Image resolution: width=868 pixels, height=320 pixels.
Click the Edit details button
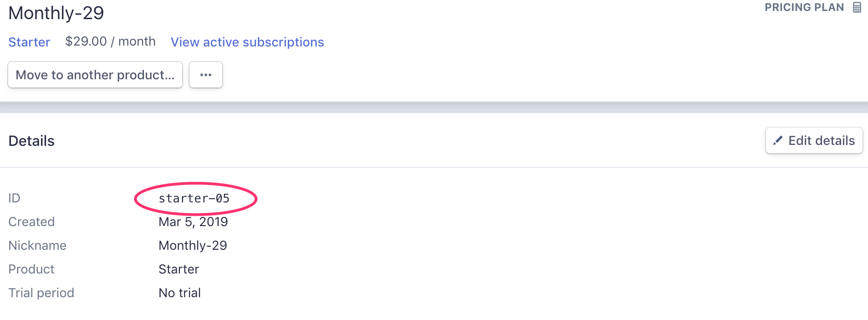coord(814,140)
